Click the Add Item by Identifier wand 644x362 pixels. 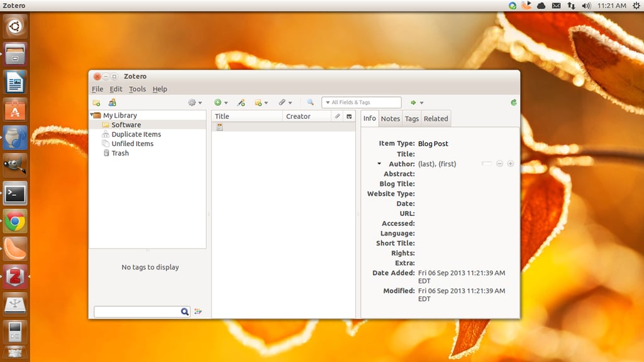[x=241, y=103]
